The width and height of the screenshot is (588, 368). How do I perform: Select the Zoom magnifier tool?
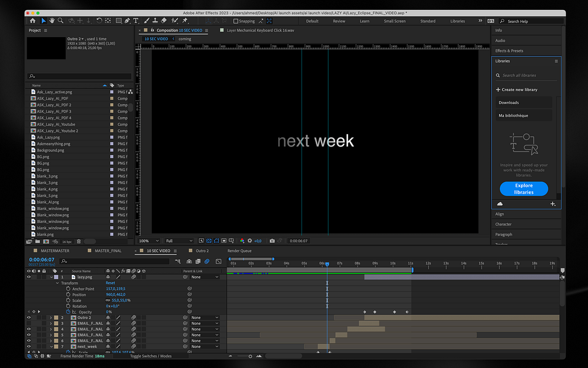coord(61,21)
